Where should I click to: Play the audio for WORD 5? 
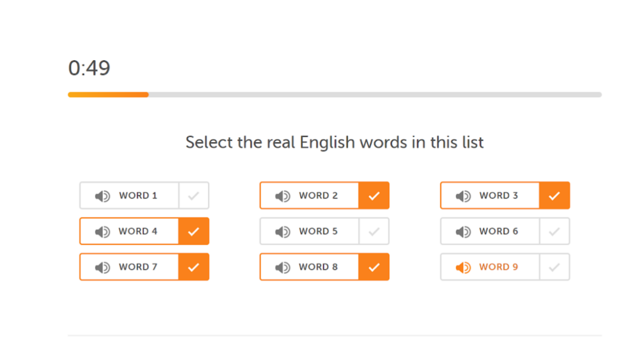coord(282,231)
